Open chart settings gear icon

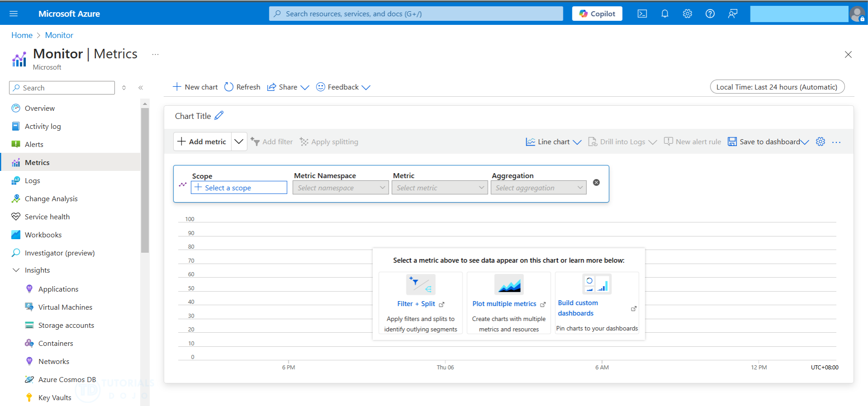[x=820, y=142]
